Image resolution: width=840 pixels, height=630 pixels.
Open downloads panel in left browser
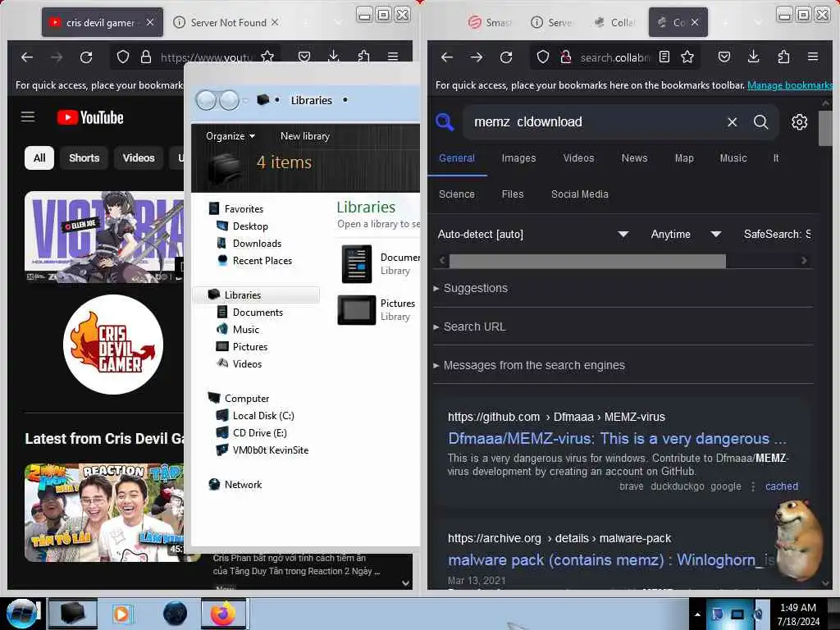click(333, 57)
